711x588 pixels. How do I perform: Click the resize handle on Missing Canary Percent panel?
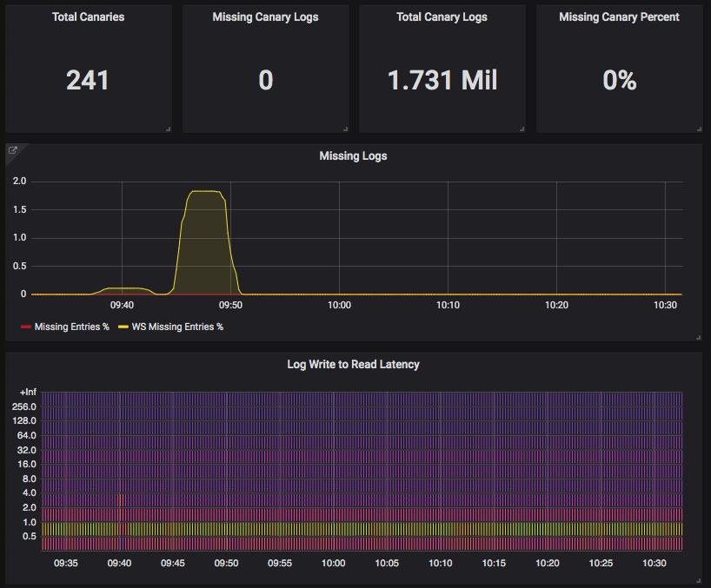pyautogui.click(x=701, y=129)
